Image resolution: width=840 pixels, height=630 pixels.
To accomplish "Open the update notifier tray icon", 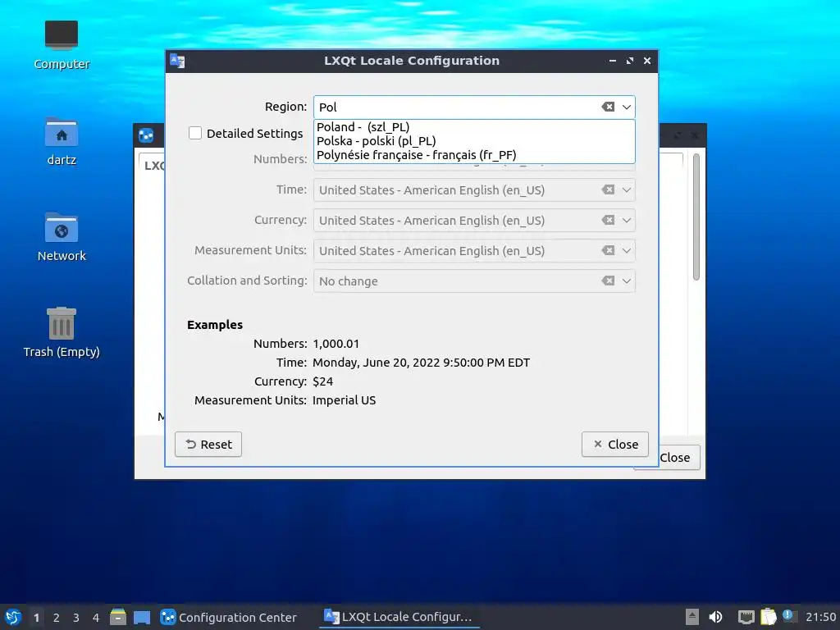I will click(x=787, y=615).
